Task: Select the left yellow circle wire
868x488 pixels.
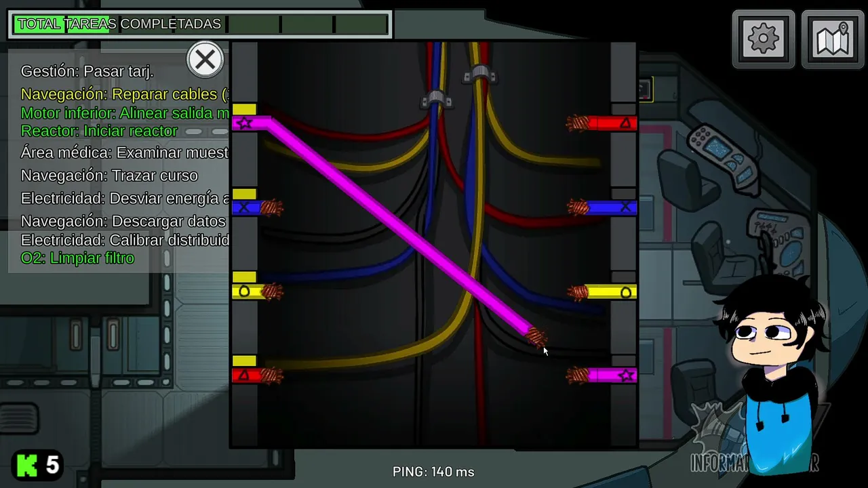Action: [257, 291]
